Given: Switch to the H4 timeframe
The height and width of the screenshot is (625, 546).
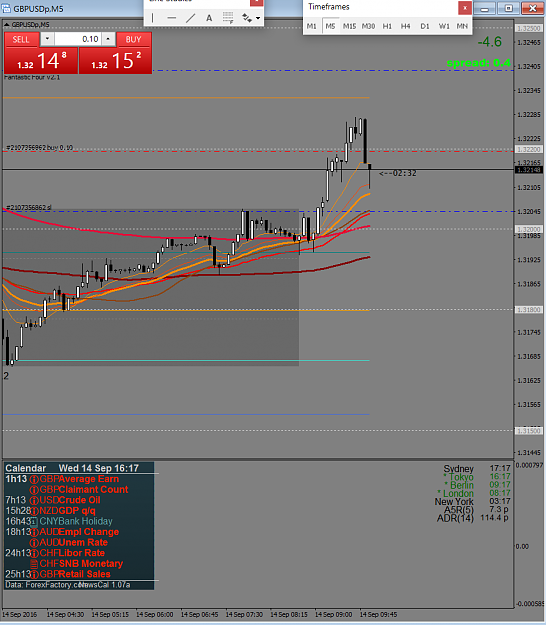Looking at the screenshot, I should tap(405, 26).
